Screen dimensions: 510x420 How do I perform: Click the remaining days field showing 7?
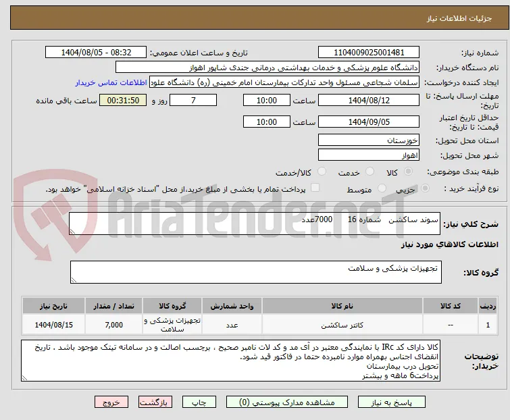tap(193, 100)
